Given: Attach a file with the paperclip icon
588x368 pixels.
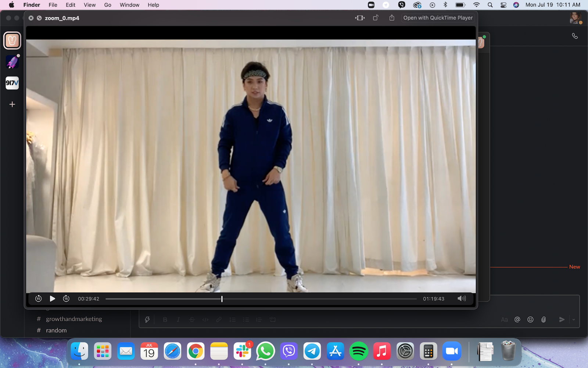Looking at the screenshot, I should 544,319.
